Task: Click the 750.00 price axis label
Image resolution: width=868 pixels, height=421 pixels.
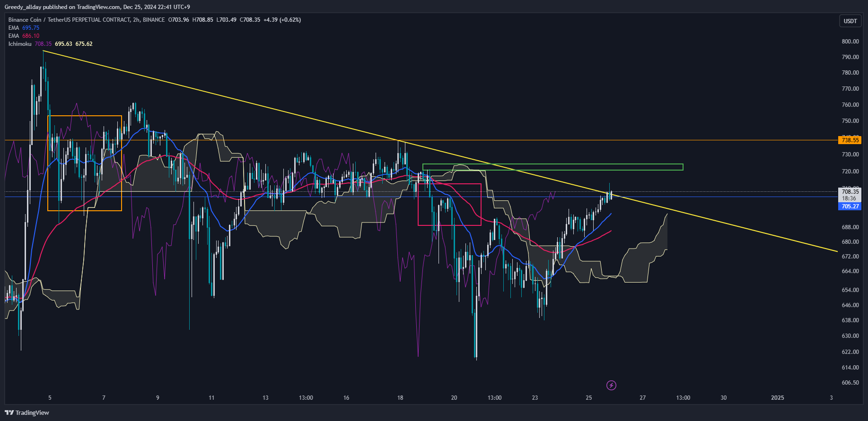Action: point(850,121)
